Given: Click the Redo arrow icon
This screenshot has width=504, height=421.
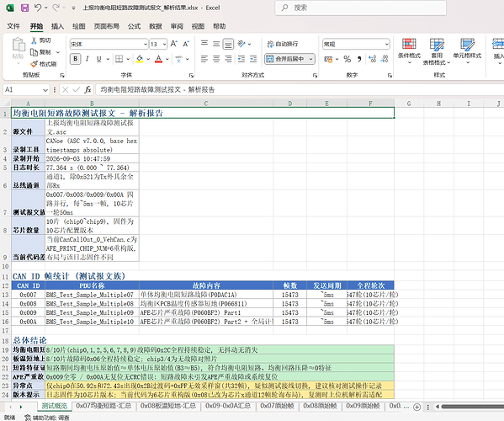Looking at the screenshot, I should pyautogui.click(x=56, y=8).
